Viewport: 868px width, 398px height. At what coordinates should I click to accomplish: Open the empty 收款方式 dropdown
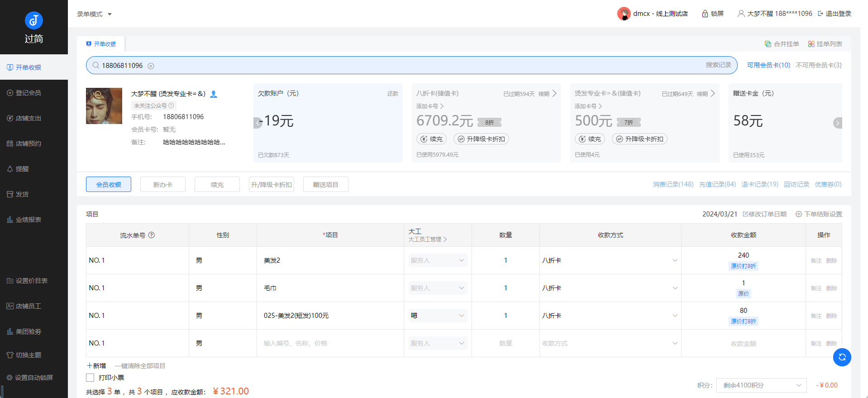[610, 343]
